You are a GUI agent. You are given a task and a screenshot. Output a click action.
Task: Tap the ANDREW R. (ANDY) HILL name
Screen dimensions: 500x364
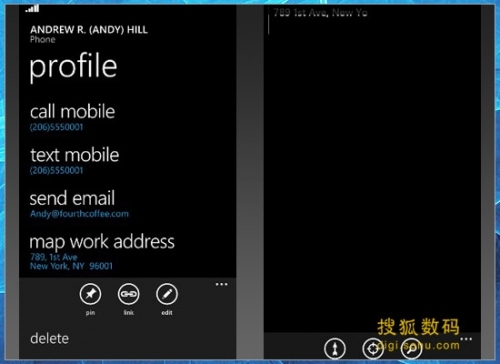coord(89,30)
